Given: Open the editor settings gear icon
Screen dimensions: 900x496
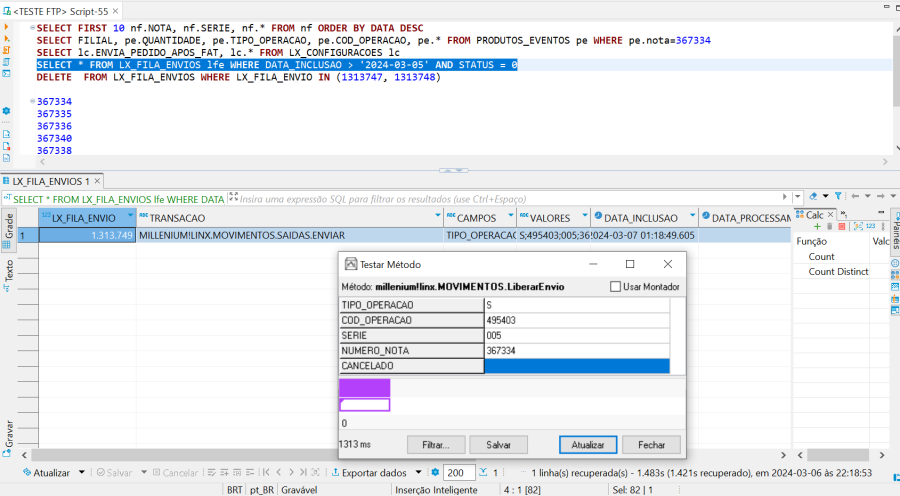Looking at the screenshot, I should (x=6, y=111).
